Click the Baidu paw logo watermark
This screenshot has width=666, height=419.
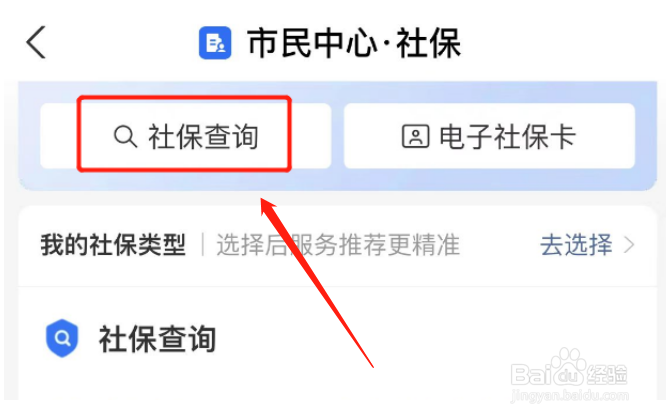point(568,365)
